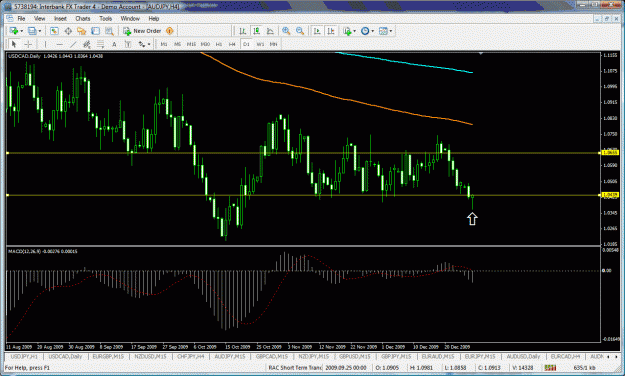
Task: Select the Text tool A
Action: [114, 44]
